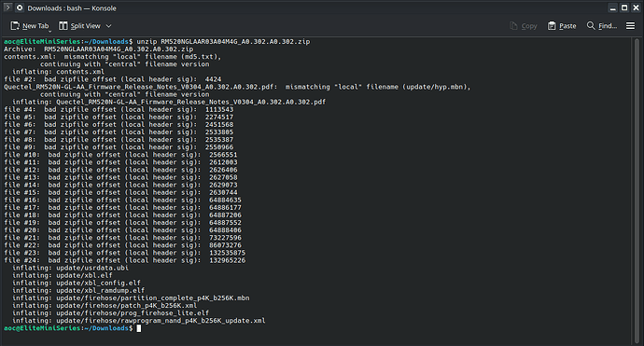Click the 'file #21' error line
Viewport: 644px width, 346px height.
(x=123, y=238)
